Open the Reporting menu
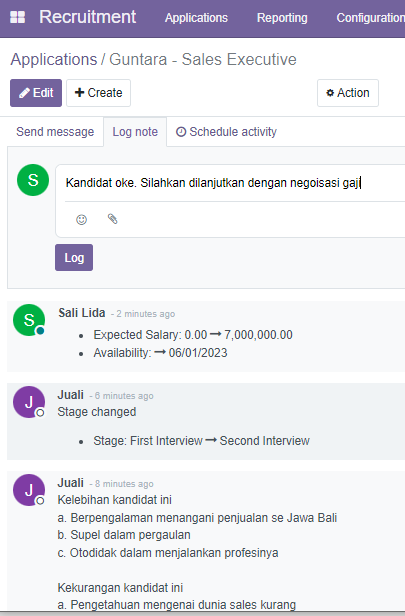The image size is (405, 616). [282, 18]
